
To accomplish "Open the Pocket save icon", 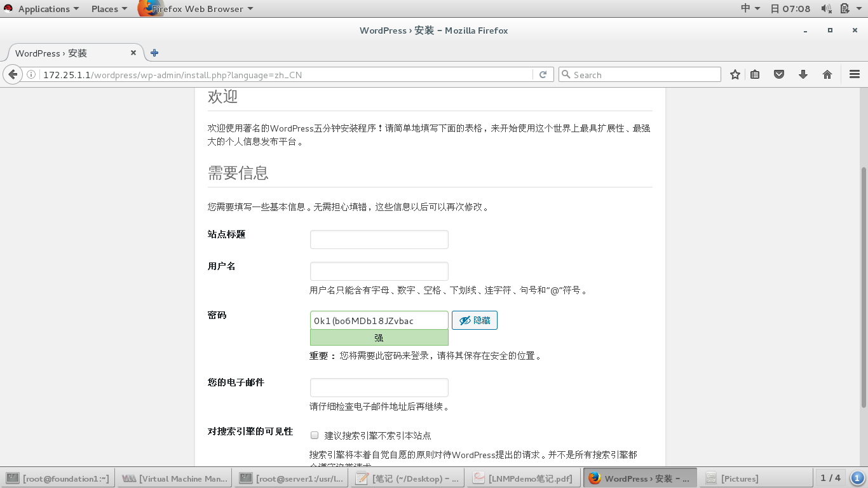I will pos(779,74).
